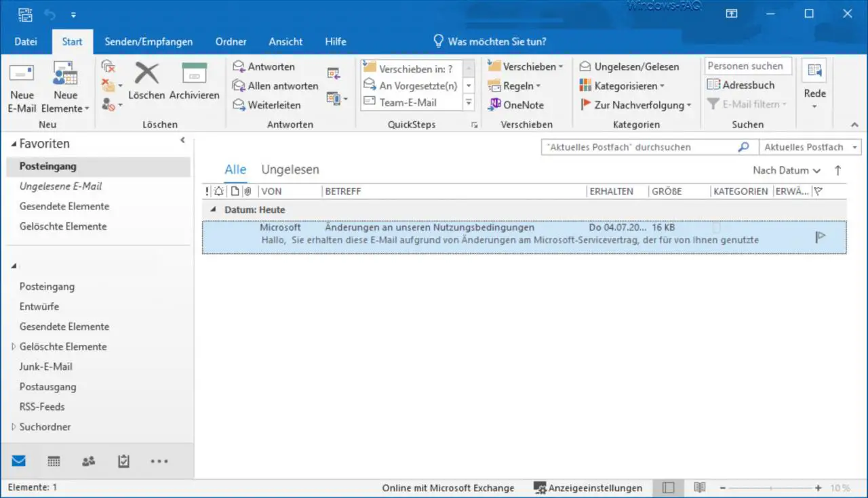Click the Ignore conversation icon in Löschen group
The width and height of the screenshot is (868, 498).
[x=108, y=66]
